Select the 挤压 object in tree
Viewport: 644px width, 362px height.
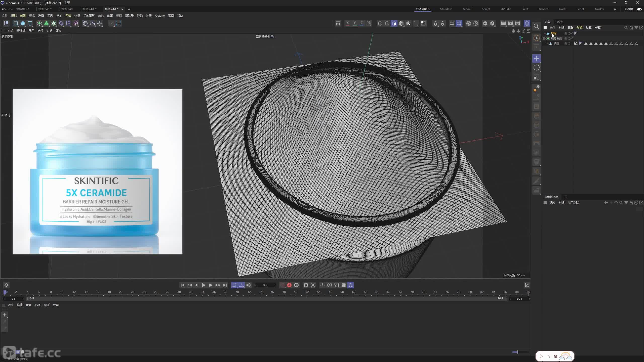(556, 43)
